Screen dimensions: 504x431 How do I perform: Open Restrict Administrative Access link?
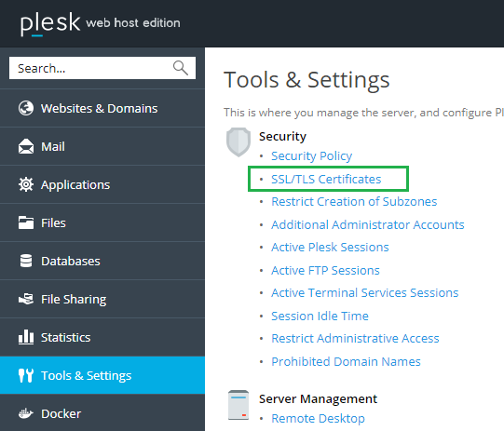(355, 338)
